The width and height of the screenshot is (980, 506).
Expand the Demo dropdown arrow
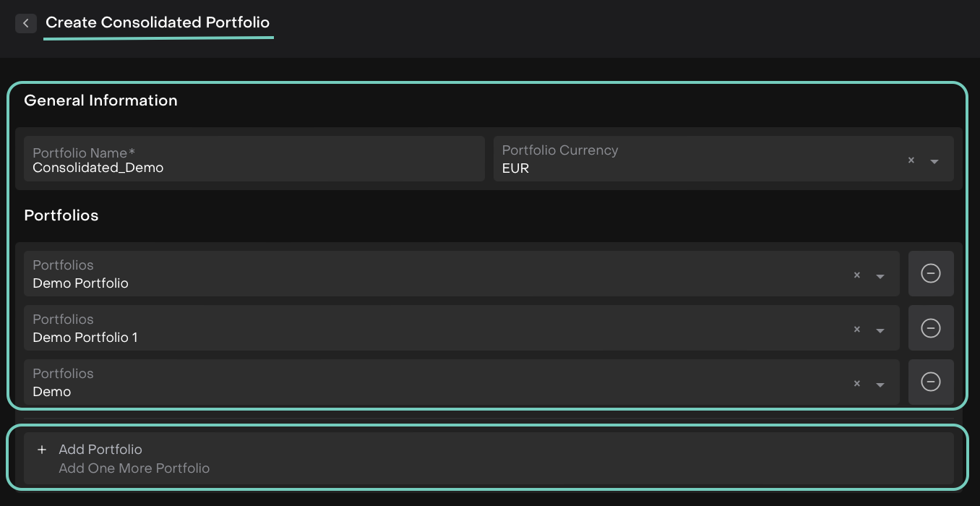click(x=880, y=385)
